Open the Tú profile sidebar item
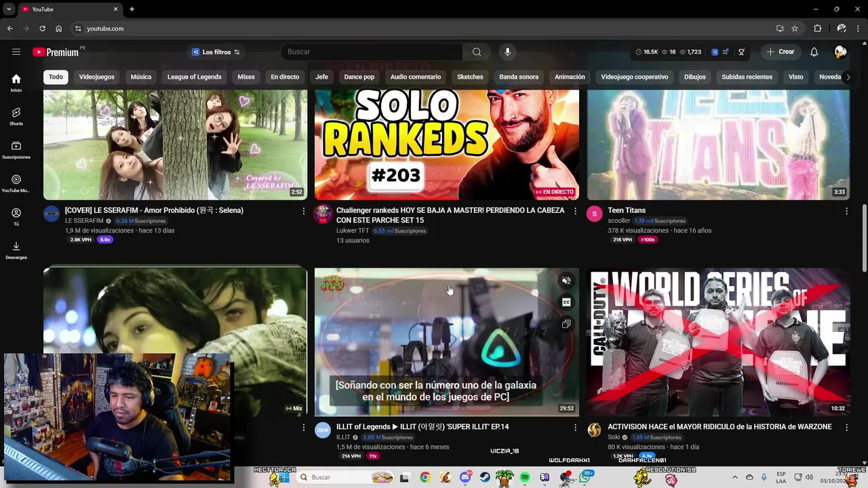This screenshot has width=868, height=488. (16, 217)
